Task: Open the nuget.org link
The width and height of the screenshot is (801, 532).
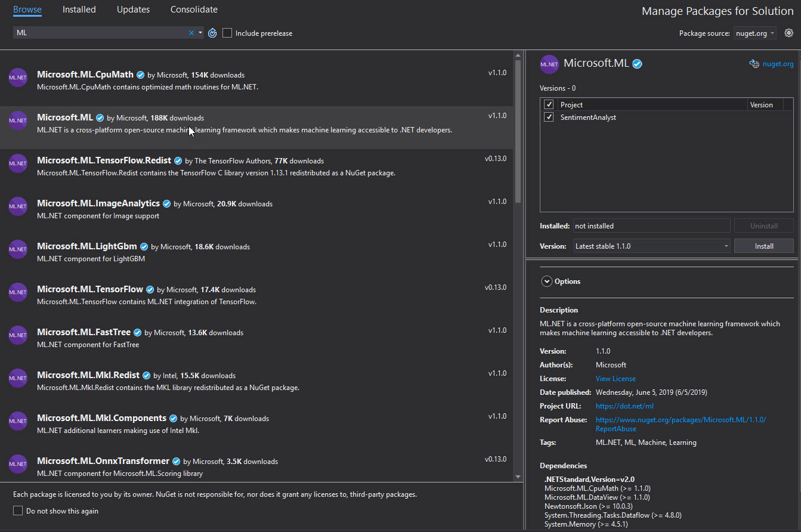Action: coord(778,64)
